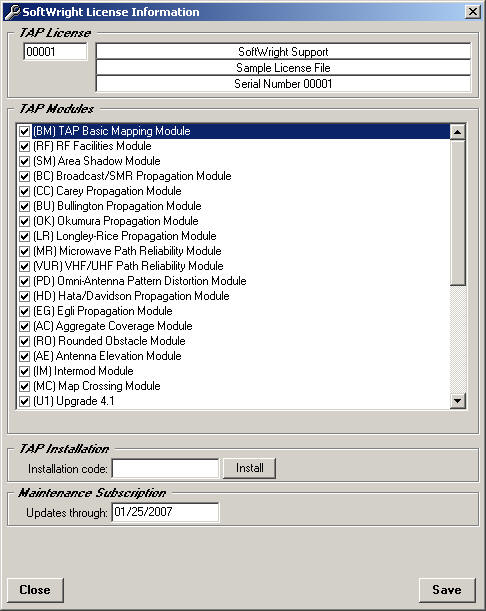Click the key-and-wrench icon in the title bar
Image resolution: width=486 pixels, height=611 pixels.
pos(12,12)
